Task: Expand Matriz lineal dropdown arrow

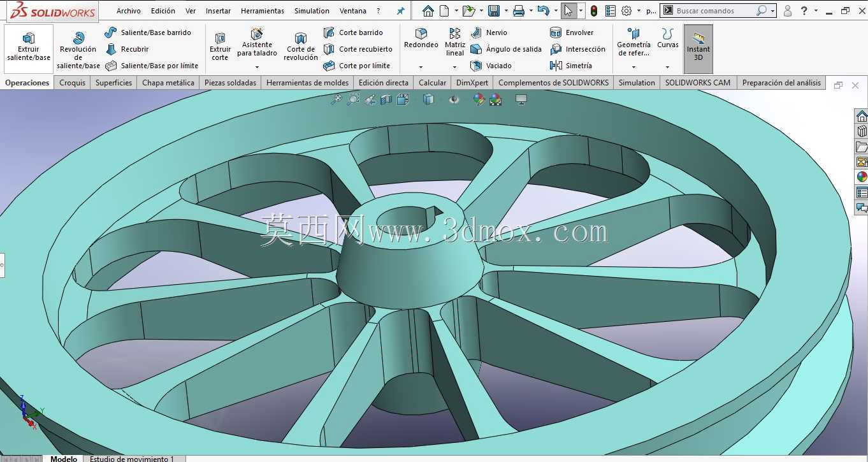Action: point(455,67)
